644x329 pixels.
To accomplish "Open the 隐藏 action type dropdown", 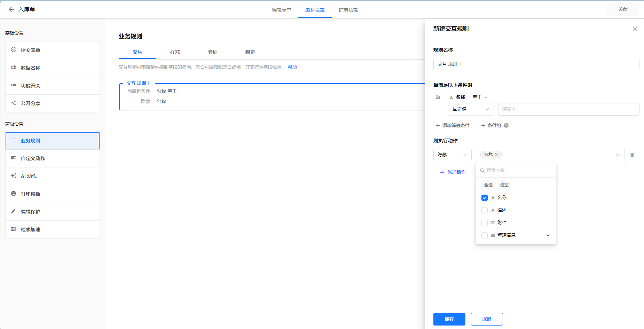I will (x=453, y=155).
